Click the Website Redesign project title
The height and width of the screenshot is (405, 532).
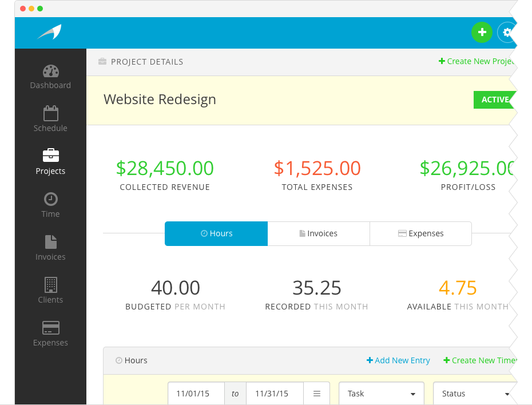(x=160, y=100)
